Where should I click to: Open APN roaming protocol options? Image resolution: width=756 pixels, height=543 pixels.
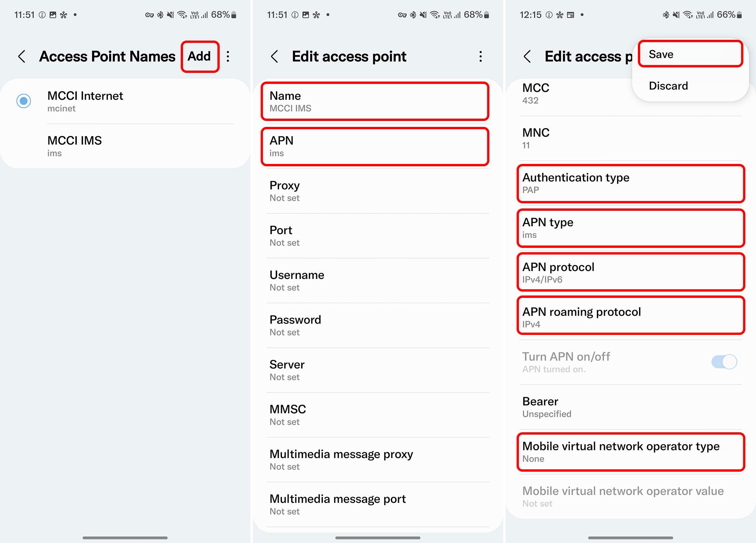coord(630,317)
